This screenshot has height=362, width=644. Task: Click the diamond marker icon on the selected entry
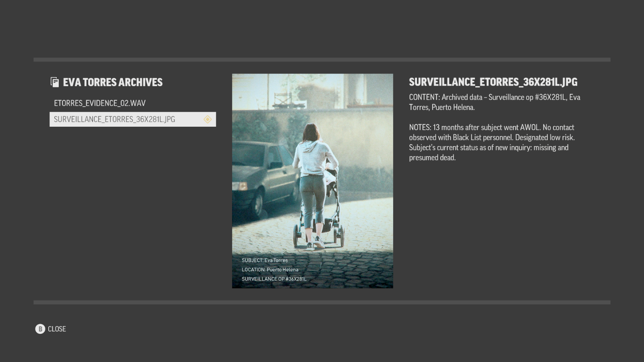pyautogui.click(x=208, y=119)
